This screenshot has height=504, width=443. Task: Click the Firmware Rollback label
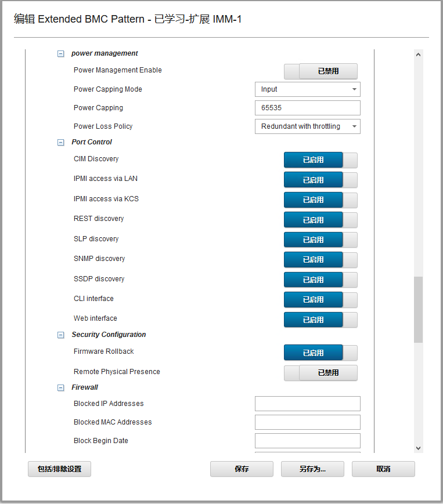click(x=103, y=351)
